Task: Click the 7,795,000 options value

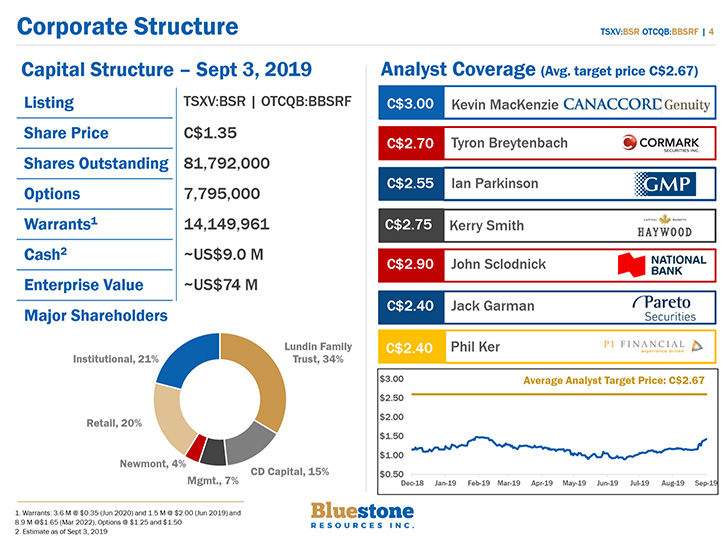Action: [x=222, y=194]
